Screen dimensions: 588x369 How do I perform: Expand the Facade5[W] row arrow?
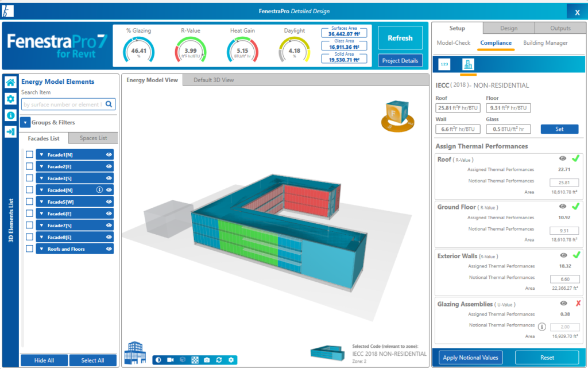(x=41, y=202)
